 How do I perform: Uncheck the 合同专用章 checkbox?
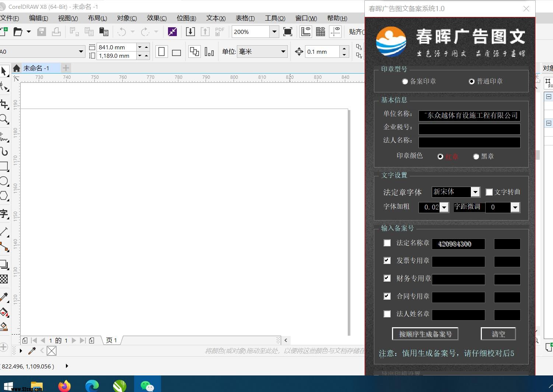(x=387, y=296)
